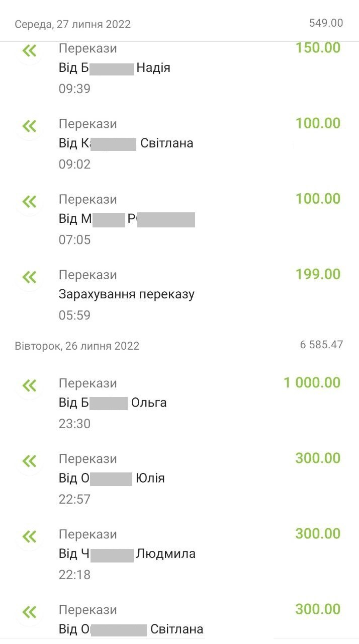The width and height of the screenshot is (359, 644).
Task: Tap the transfer icon beside Надія's 09:39 payment
Action: pos(30,51)
